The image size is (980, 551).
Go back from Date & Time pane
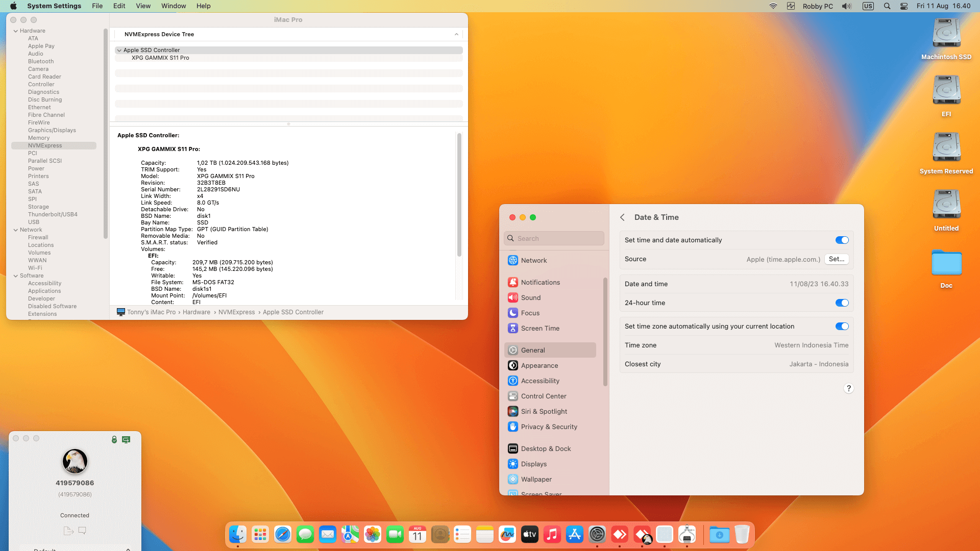622,217
